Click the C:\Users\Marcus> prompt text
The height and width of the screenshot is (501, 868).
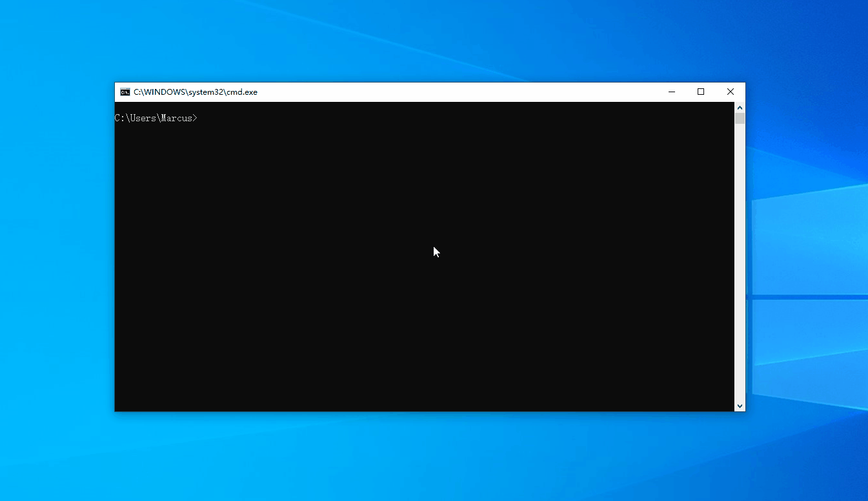(x=156, y=118)
